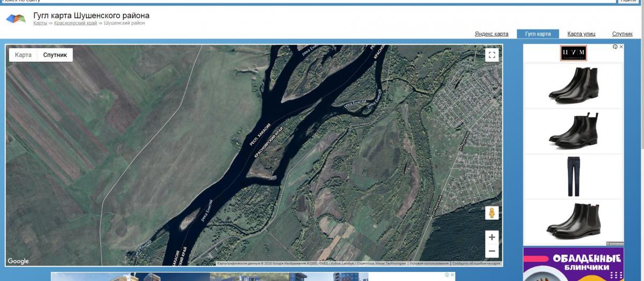Click the jeans product thumbnail in ad
The height and width of the screenshot is (281, 644).
click(573, 176)
